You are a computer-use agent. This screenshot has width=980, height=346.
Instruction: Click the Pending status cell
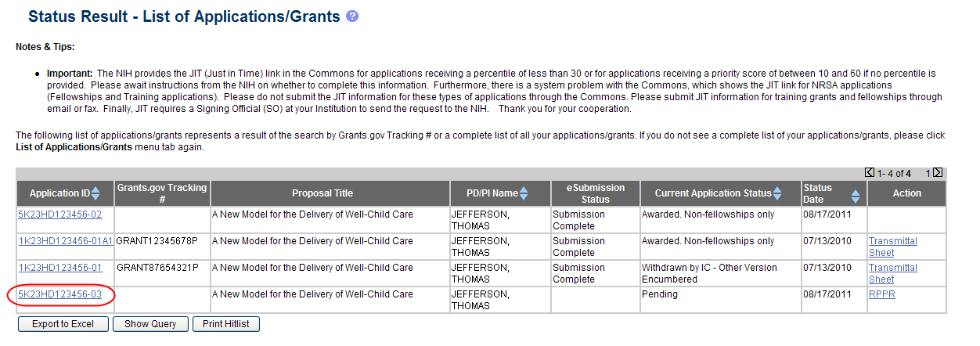coord(659,294)
